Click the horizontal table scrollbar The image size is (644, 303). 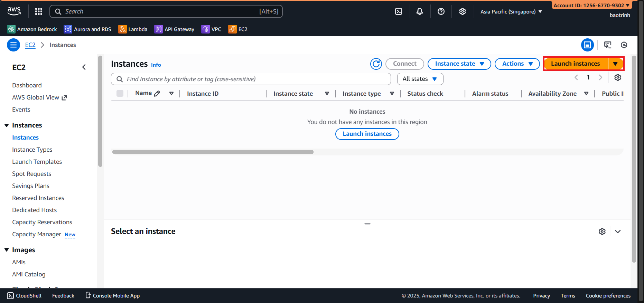coord(213,152)
